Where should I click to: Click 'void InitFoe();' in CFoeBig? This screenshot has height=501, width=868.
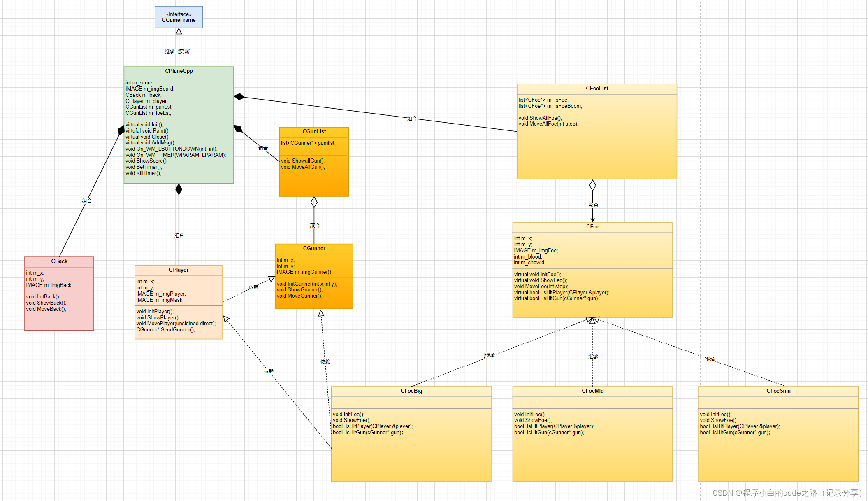tap(348, 414)
